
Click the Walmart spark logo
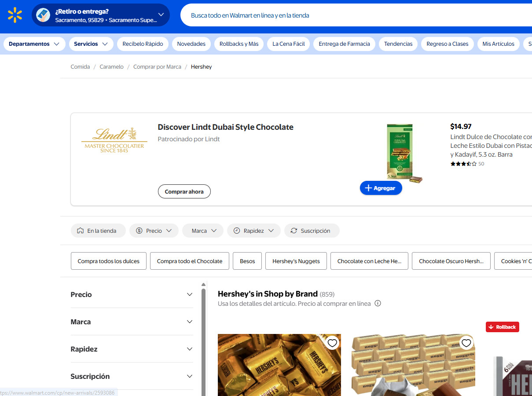pyautogui.click(x=15, y=15)
